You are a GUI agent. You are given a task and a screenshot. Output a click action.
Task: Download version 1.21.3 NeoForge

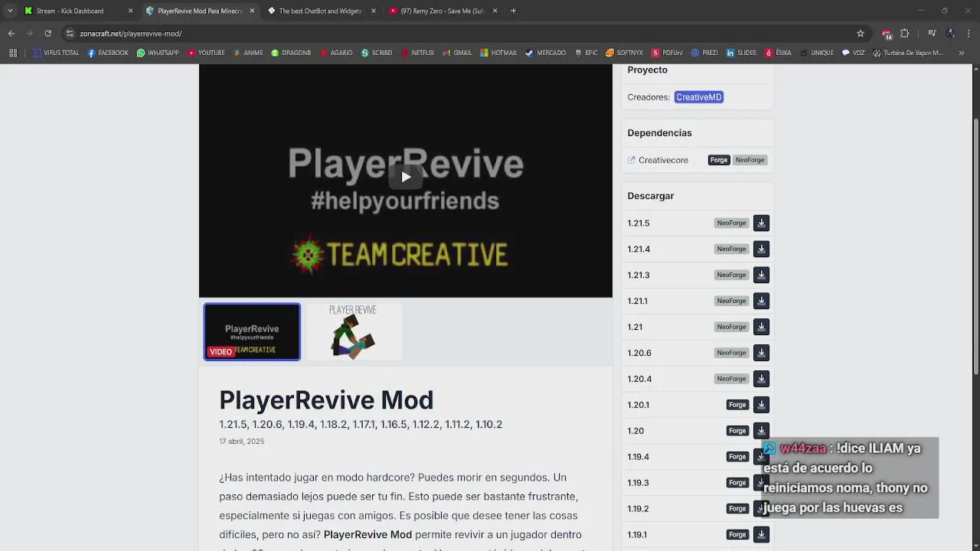[761, 275]
